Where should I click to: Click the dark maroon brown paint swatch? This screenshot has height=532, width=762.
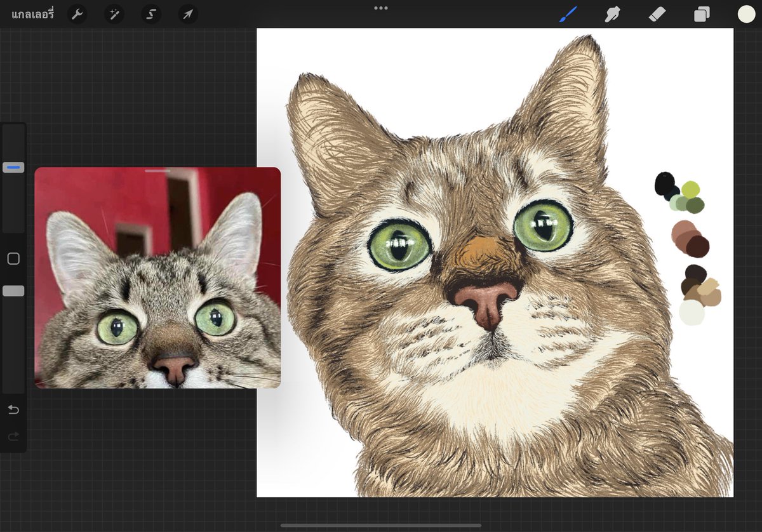pos(698,246)
